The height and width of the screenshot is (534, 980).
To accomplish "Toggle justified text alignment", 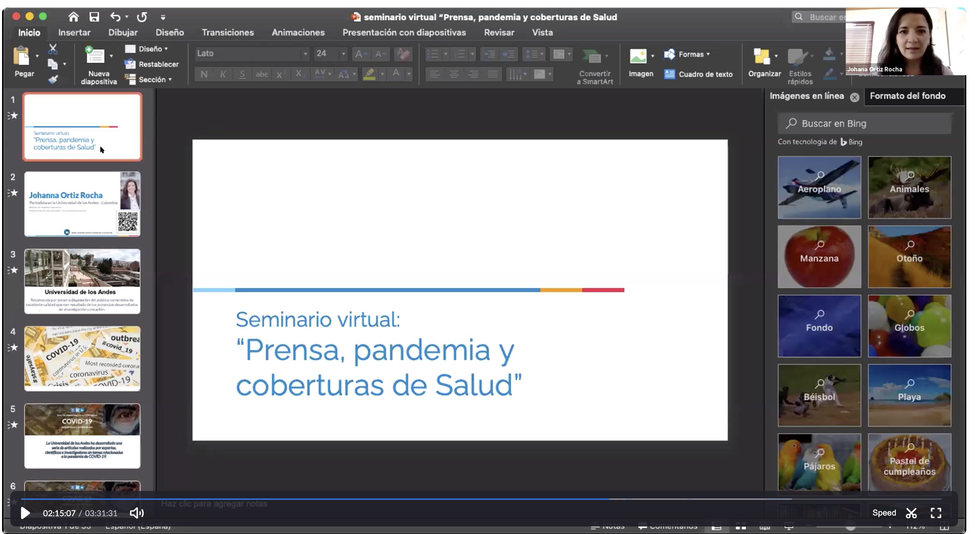I will coord(493,74).
